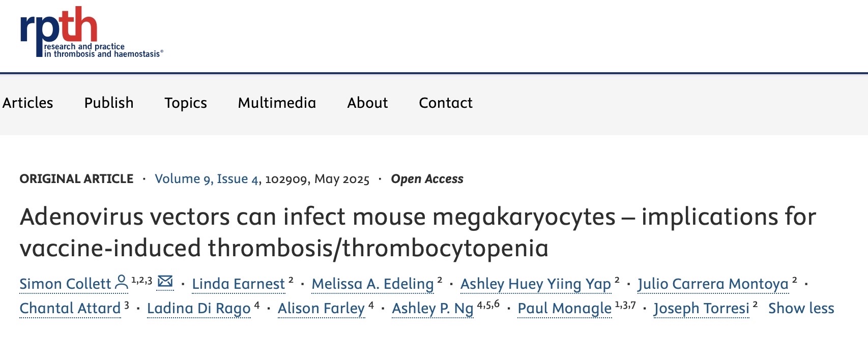Image resolution: width=868 pixels, height=362 pixels.
Task: Open author Linda Earnest's details
Action: point(238,284)
